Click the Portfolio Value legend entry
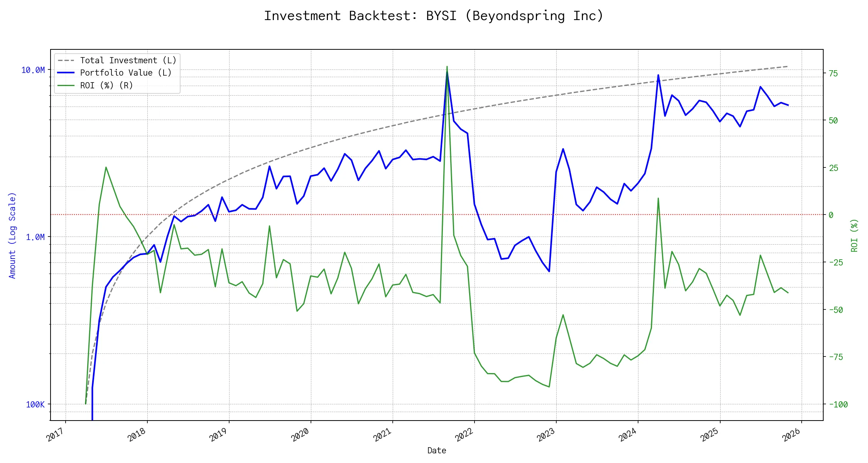The height and width of the screenshot is (463, 868). (x=126, y=73)
